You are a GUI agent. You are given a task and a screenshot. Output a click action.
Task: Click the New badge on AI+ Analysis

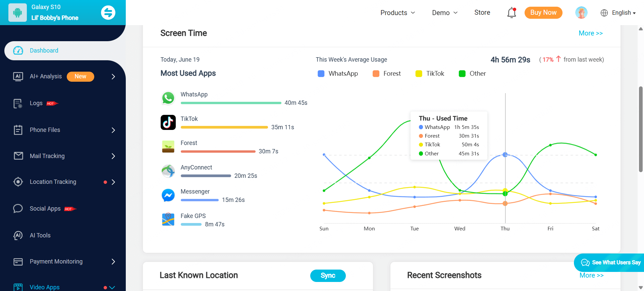click(x=80, y=76)
